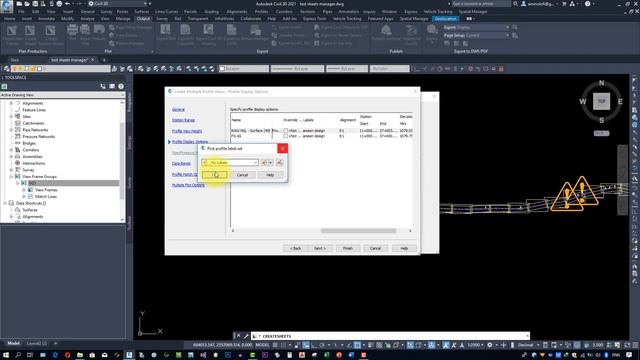Click the Next button in wizard
The width and height of the screenshot is (640, 360).
(x=320, y=248)
